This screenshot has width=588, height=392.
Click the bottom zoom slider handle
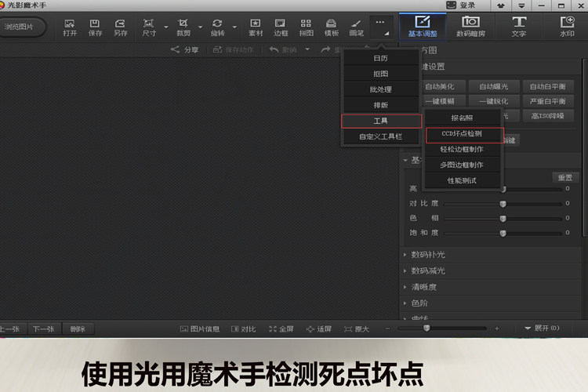click(x=426, y=328)
